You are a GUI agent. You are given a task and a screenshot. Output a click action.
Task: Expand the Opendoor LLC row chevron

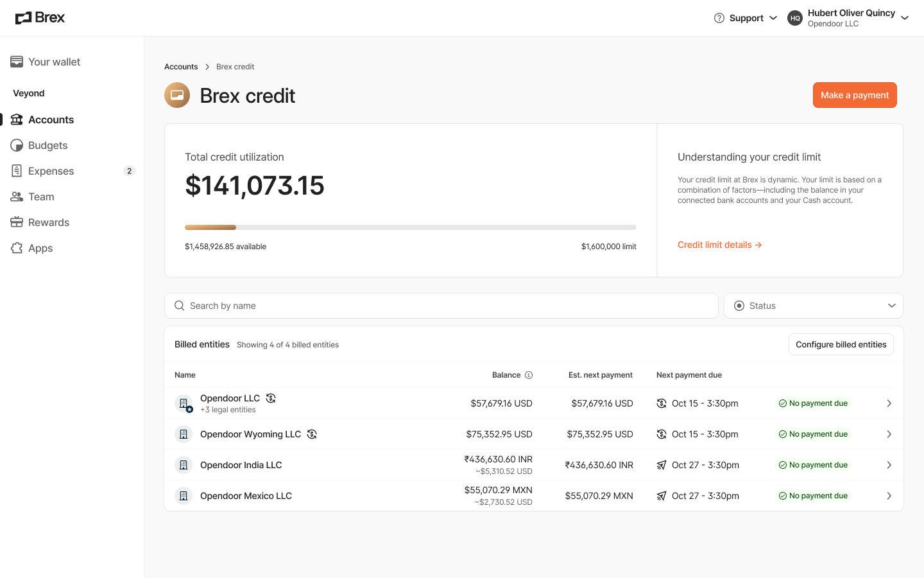pos(889,403)
